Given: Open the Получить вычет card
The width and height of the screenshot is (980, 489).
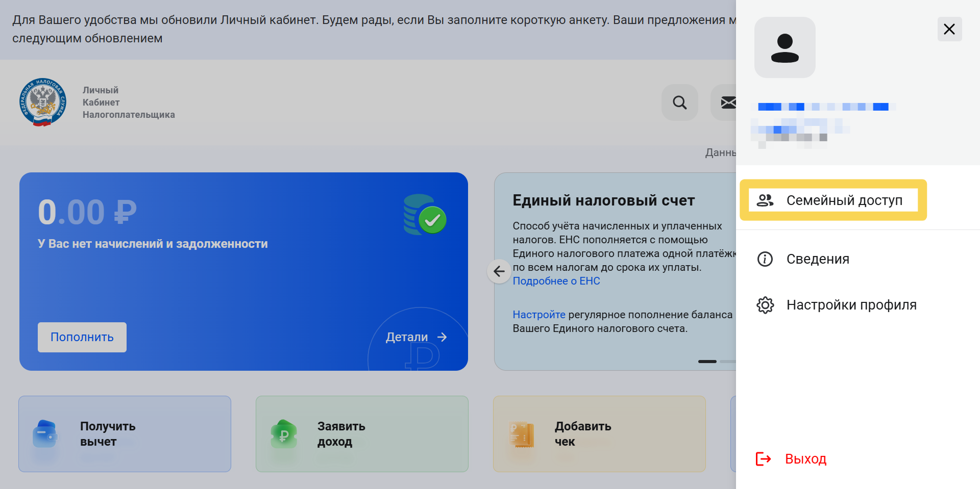Looking at the screenshot, I should pyautogui.click(x=125, y=434).
